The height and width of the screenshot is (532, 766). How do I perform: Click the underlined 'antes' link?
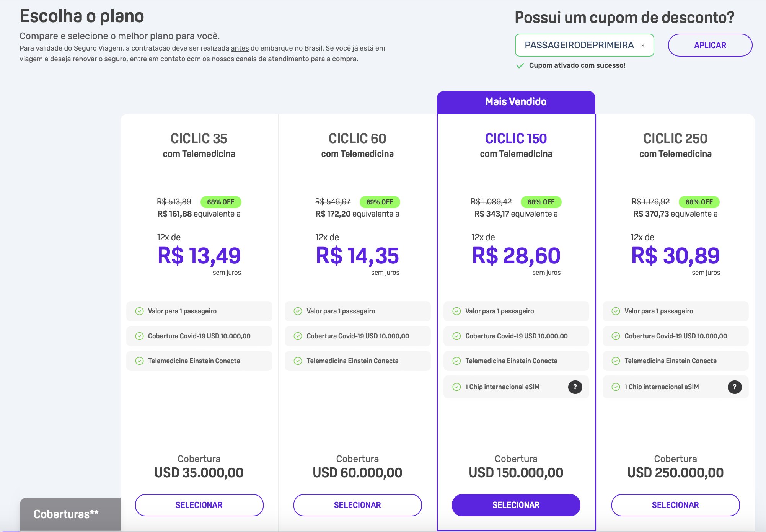point(240,48)
